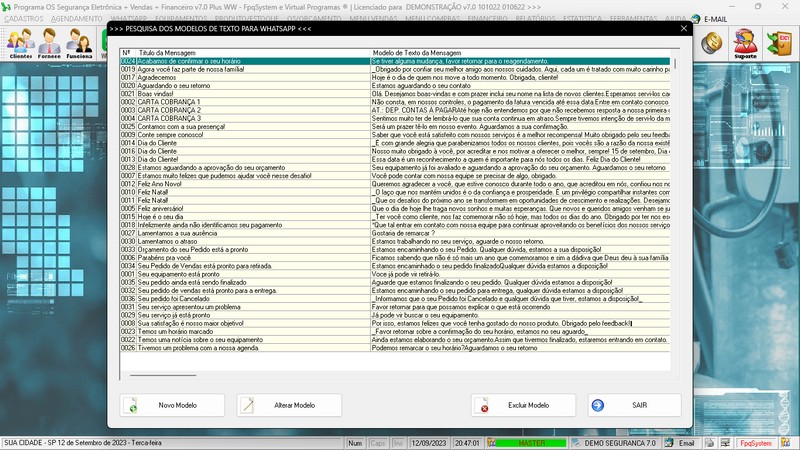Click the gold coin financeiro icon
The height and width of the screenshot is (450, 800).
click(x=711, y=43)
